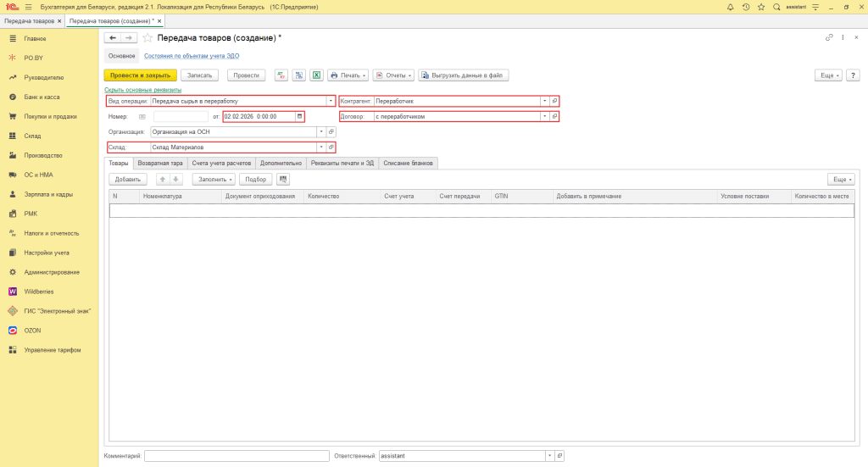The width and height of the screenshot is (868, 467).
Task: Click the green Excel spreadsheet icon
Action: click(x=316, y=75)
